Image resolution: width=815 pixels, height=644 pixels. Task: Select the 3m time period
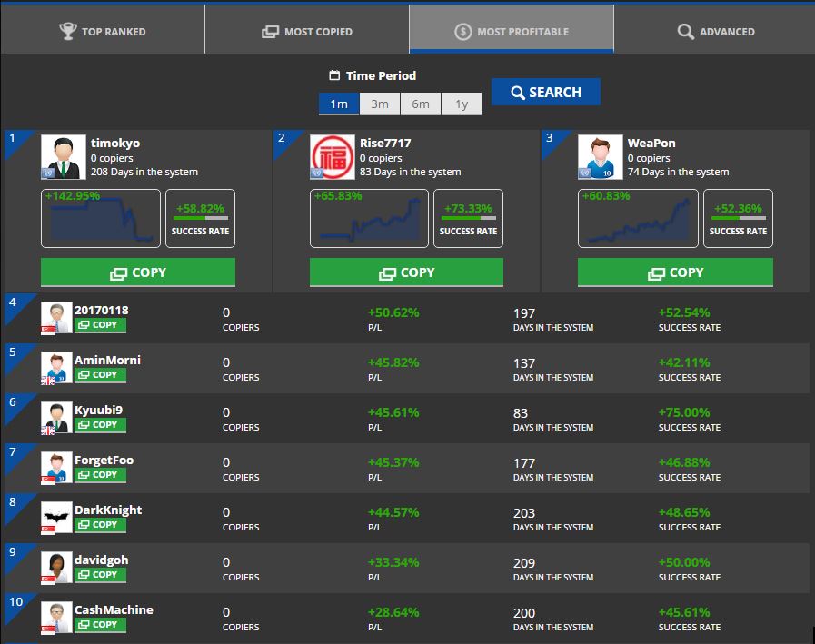pyautogui.click(x=380, y=104)
